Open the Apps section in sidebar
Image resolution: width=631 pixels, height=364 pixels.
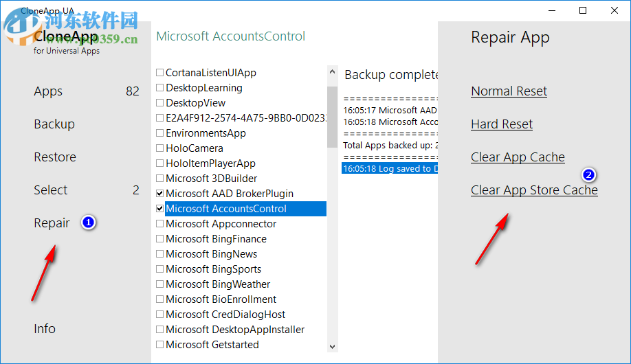[x=48, y=91]
